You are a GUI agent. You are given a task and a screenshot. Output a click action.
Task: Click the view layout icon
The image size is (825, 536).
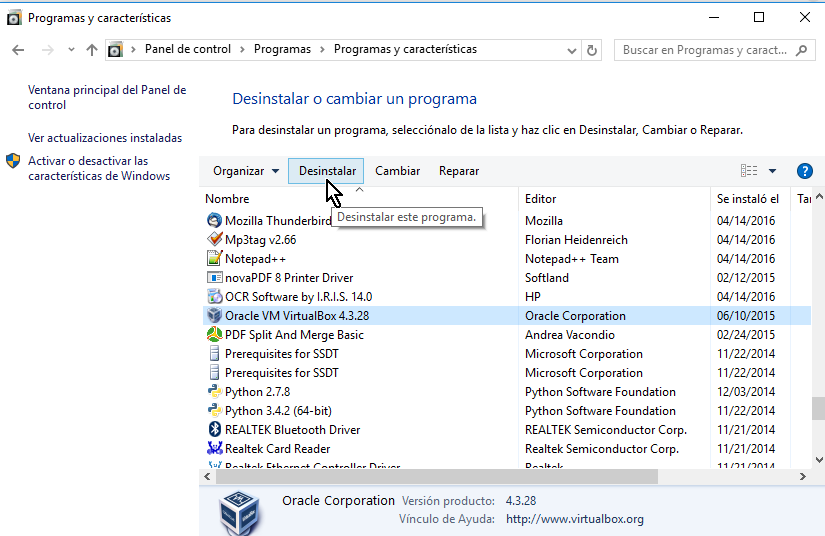coord(749,171)
